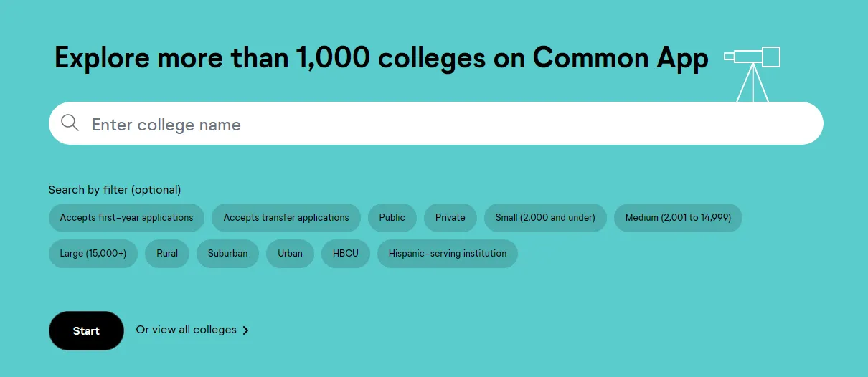The height and width of the screenshot is (377, 868).
Task: Toggle the Rural filter chip
Action: (167, 253)
